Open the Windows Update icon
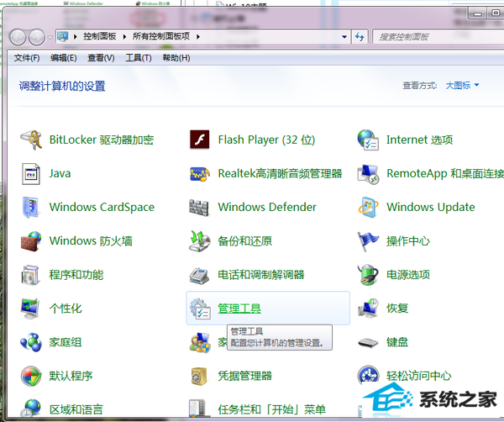Viewport: 504px width, 422px height. (x=368, y=208)
